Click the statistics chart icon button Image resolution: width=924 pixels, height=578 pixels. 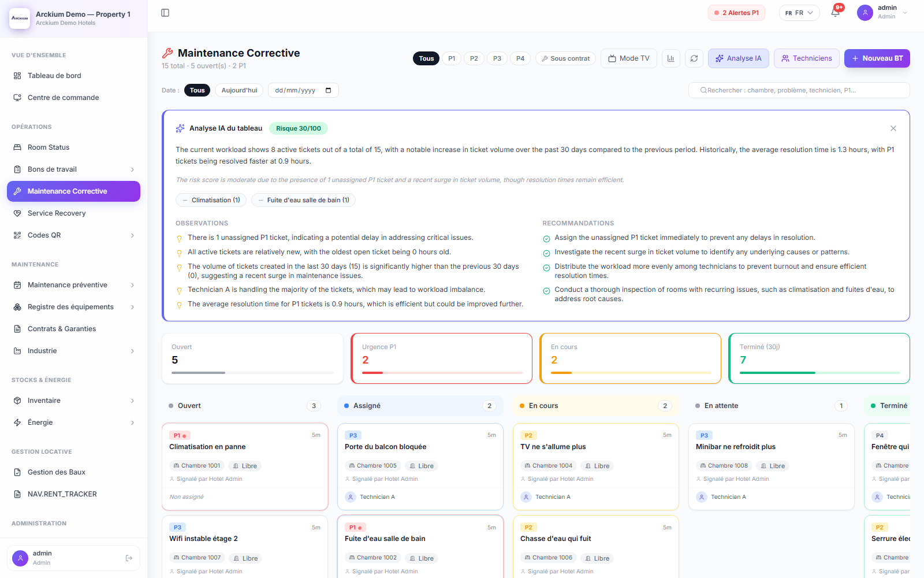(671, 58)
